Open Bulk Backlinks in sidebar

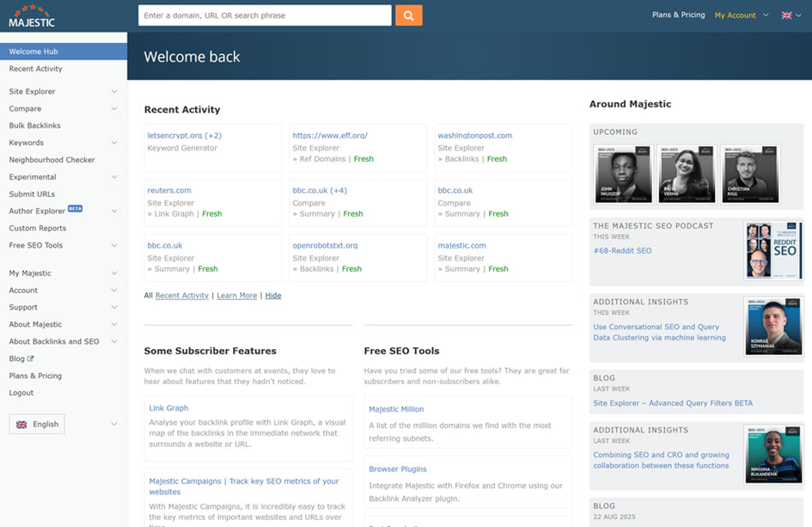click(x=34, y=126)
